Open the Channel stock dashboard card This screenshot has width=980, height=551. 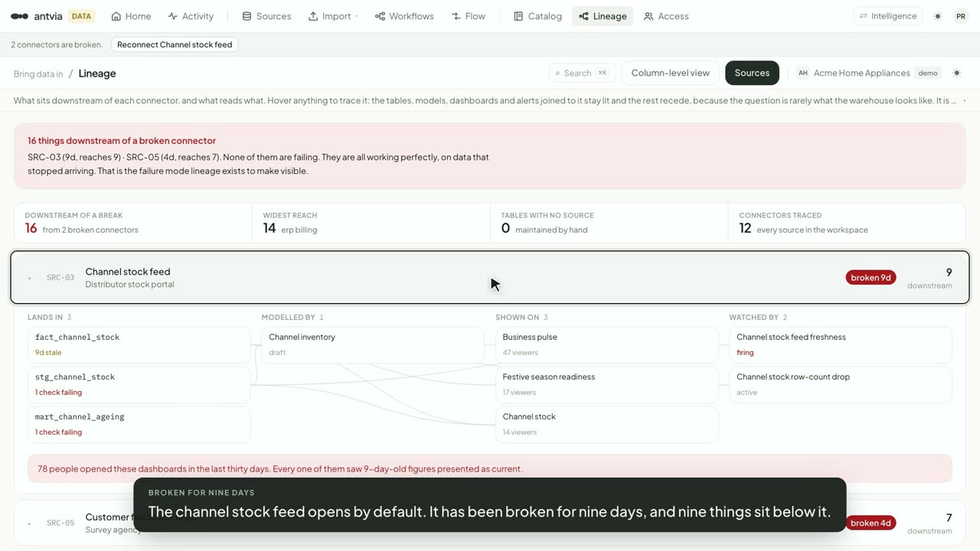(x=607, y=424)
